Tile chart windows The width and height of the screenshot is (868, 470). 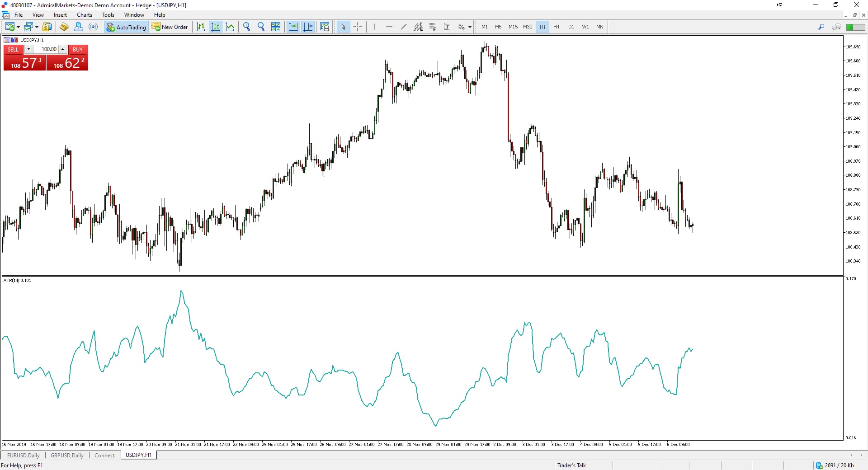[x=276, y=27]
